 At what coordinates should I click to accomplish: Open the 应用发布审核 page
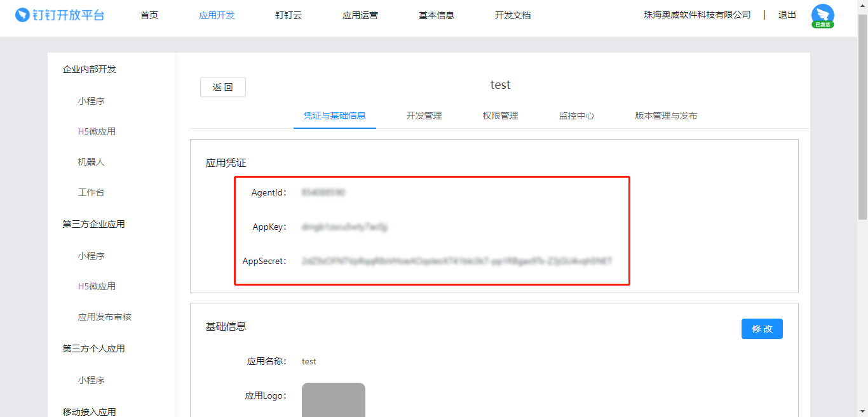tap(104, 316)
